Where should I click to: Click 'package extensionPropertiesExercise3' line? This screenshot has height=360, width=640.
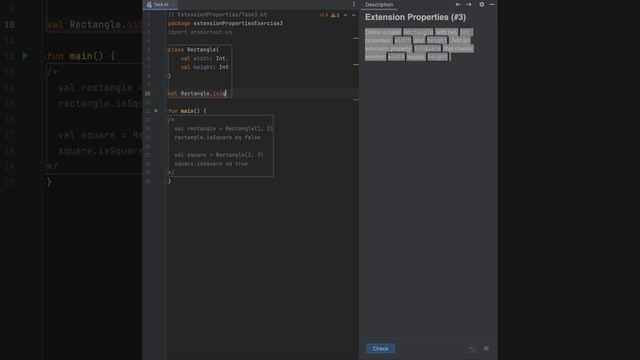[225, 23]
